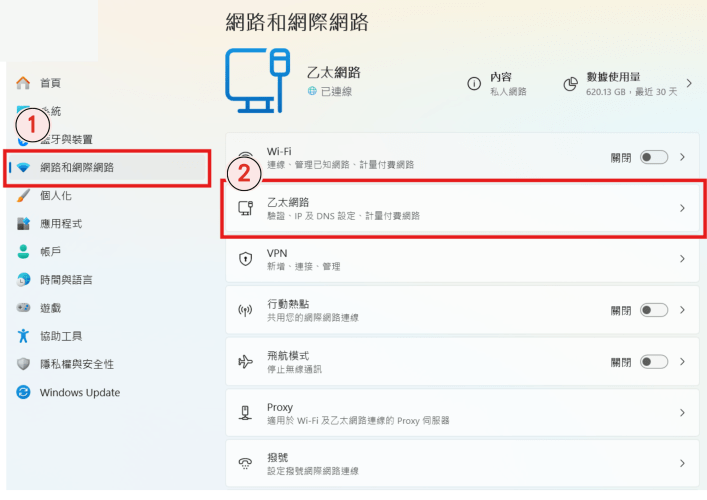Screen dimensions: 707x500
Task: Click the network Wi-Fi icon in sidebar
Action: 23,168
